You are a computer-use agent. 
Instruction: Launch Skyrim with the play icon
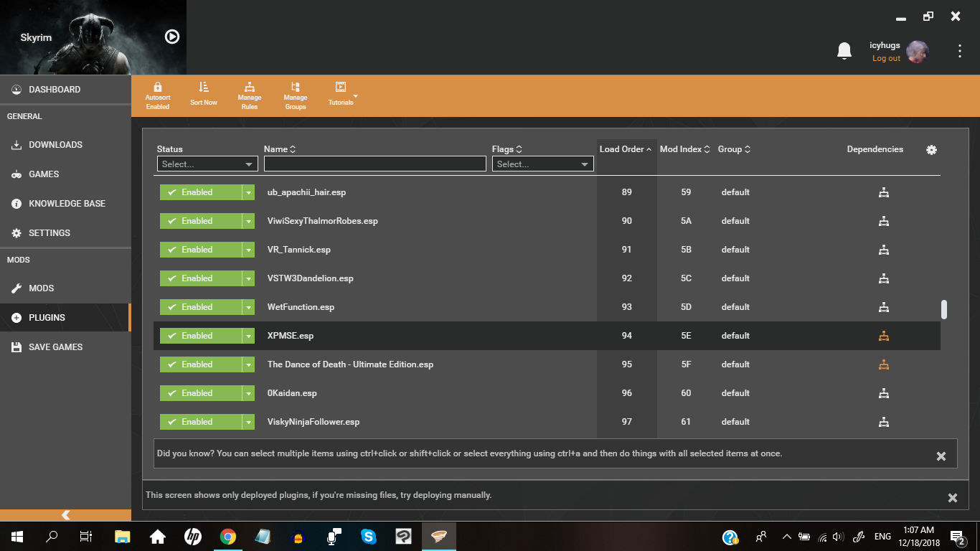coord(172,37)
